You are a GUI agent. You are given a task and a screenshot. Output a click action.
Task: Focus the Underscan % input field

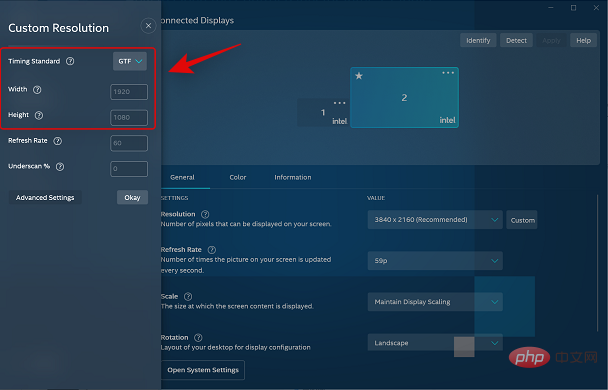point(129,169)
